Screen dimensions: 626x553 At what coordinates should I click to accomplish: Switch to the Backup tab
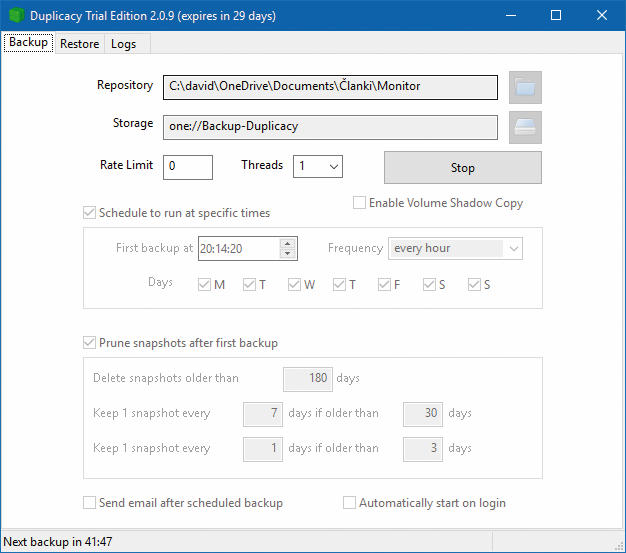coord(28,42)
